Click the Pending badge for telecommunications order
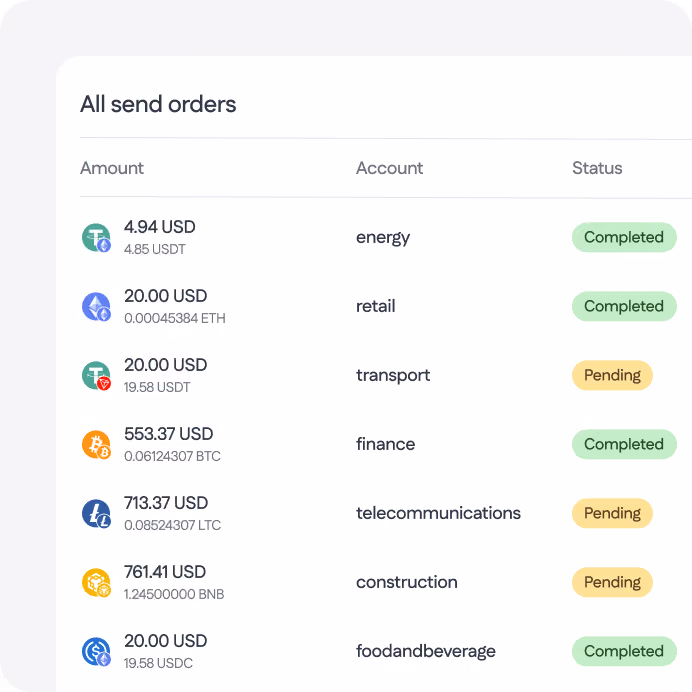 (x=612, y=513)
